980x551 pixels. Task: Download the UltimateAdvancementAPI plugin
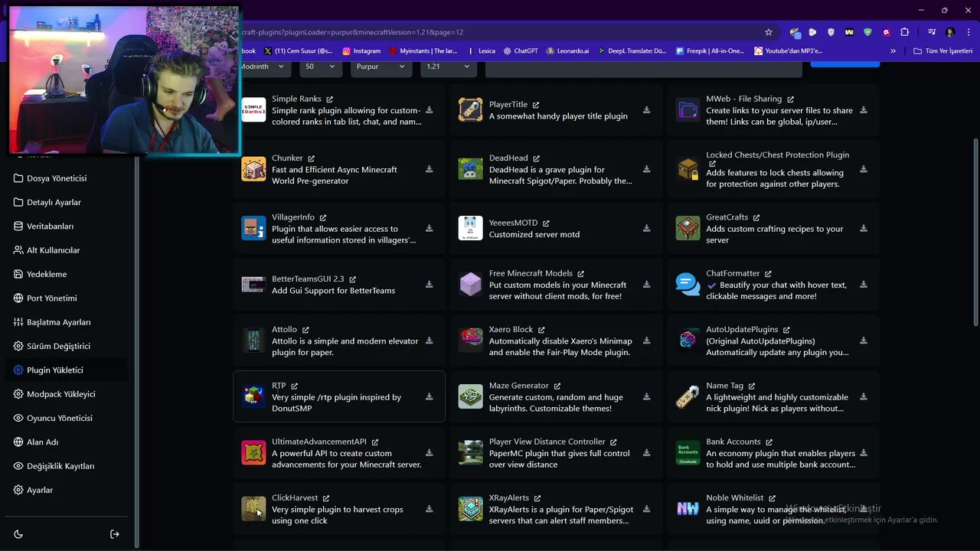pyautogui.click(x=429, y=452)
